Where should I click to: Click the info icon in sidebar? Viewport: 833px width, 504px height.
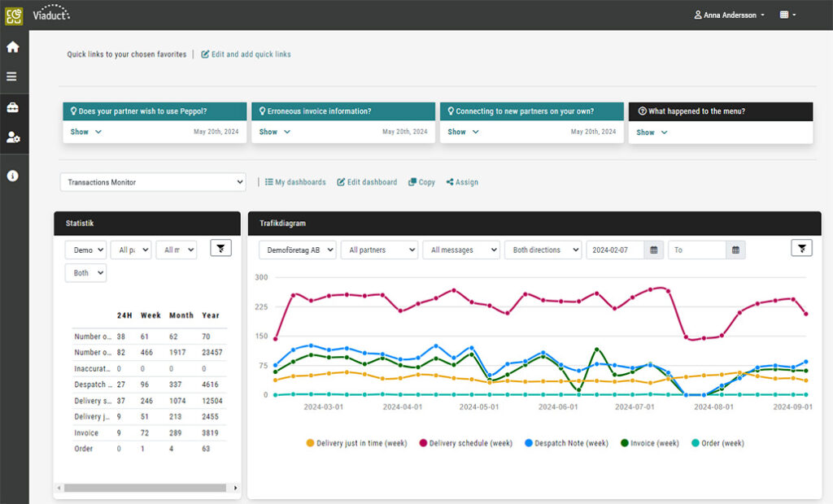[x=13, y=176]
